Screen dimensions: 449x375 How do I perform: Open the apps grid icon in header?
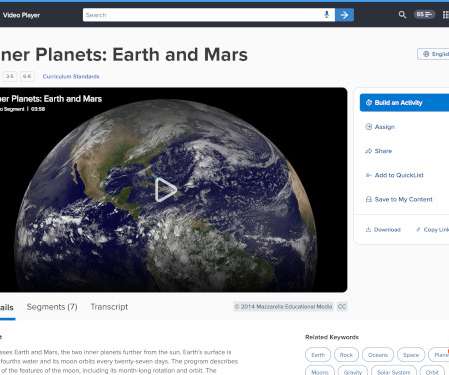446,15
